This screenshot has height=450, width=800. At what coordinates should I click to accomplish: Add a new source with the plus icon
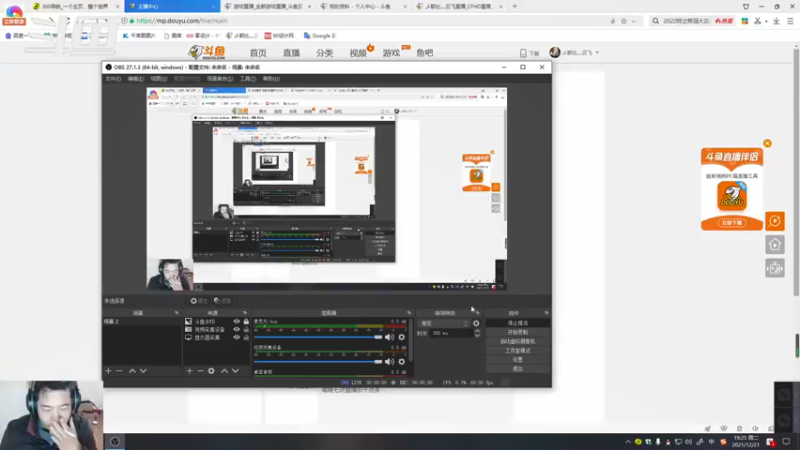click(x=189, y=371)
